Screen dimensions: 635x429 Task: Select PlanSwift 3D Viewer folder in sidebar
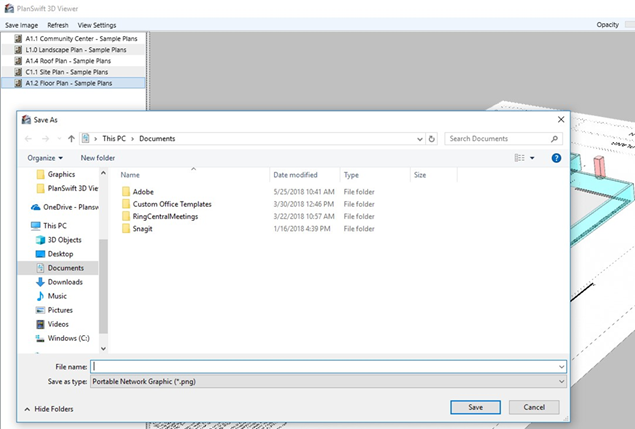67,188
